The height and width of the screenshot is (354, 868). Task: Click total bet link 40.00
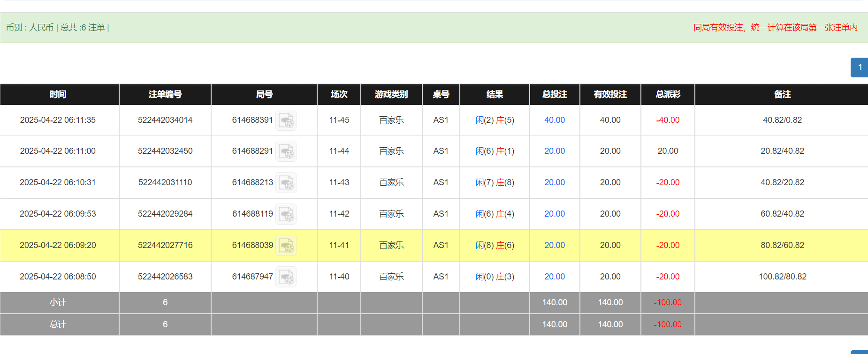[554, 120]
